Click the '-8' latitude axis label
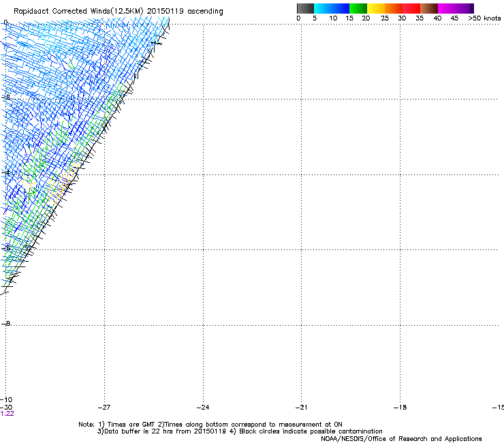 pyautogui.click(x=6, y=324)
